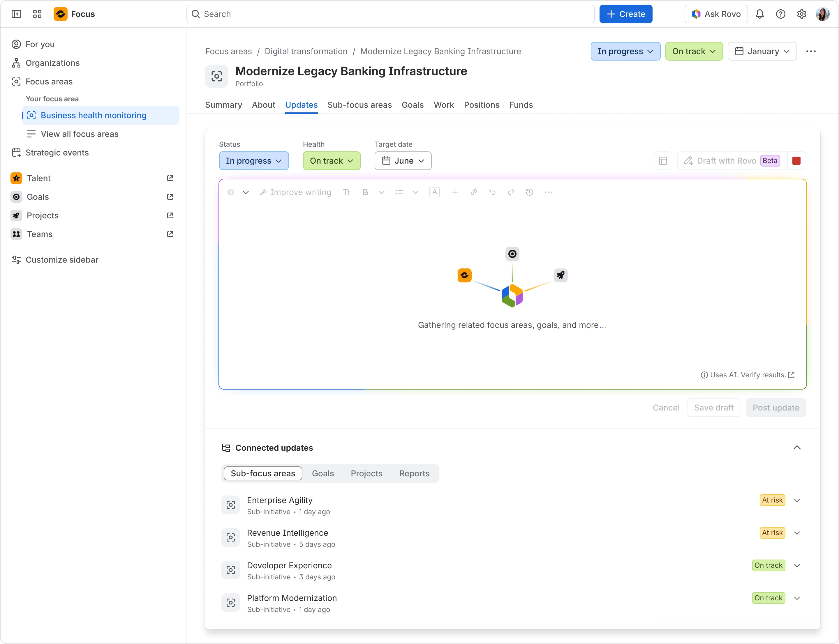Click the Cancel button
The height and width of the screenshot is (644, 839).
666,408
